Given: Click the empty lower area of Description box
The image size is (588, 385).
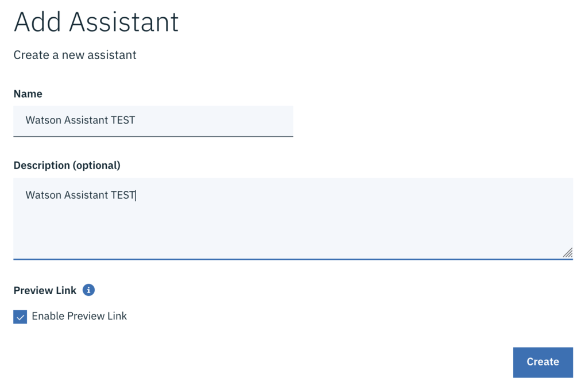Looking at the screenshot, I should click(287, 236).
